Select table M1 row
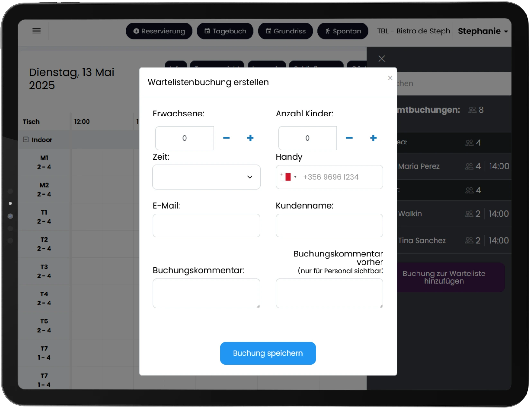The image size is (532, 409). (x=44, y=163)
